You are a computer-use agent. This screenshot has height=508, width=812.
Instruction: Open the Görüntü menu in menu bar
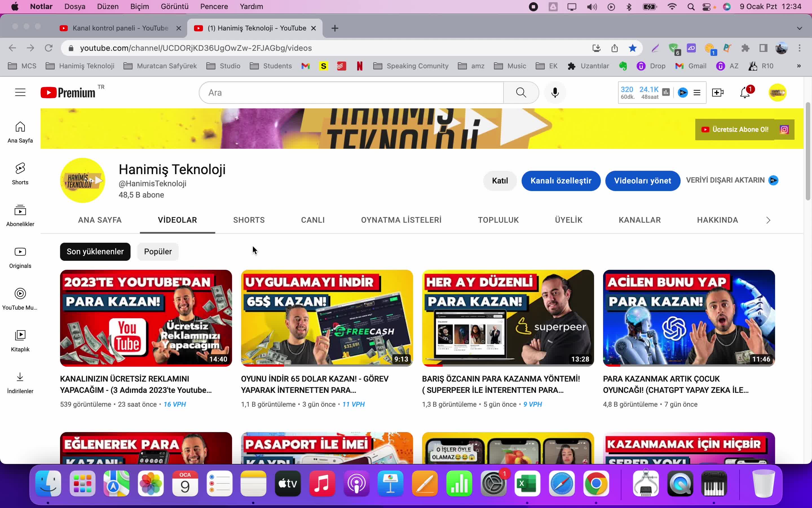[x=175, y=7]
